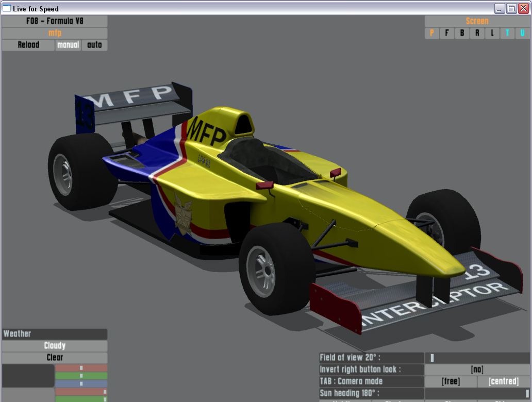Adjust the second red slider at maximum
This screenshot has height=402, width=532.
[x=81, y=392]
